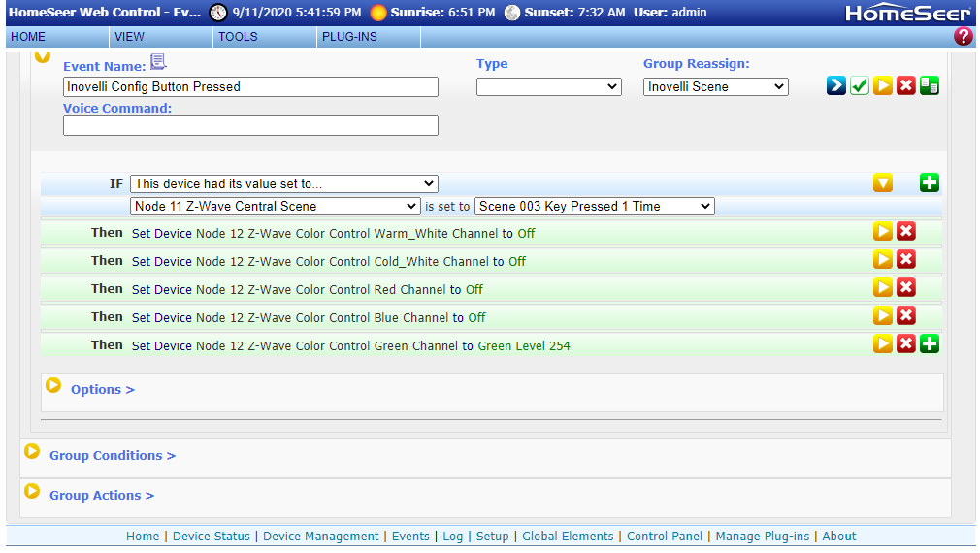
Task: Open the Events footer link
Action: [410, 537]
